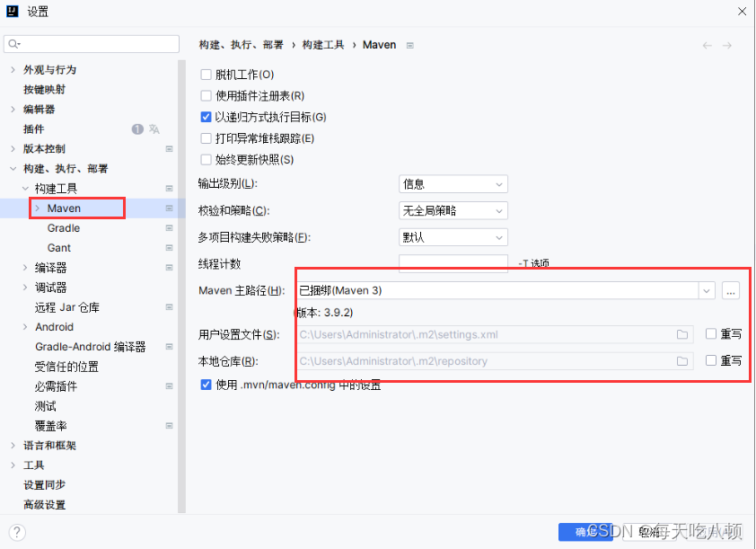Click the project-level marker icon beside Gant

click(x=169, y=247)
